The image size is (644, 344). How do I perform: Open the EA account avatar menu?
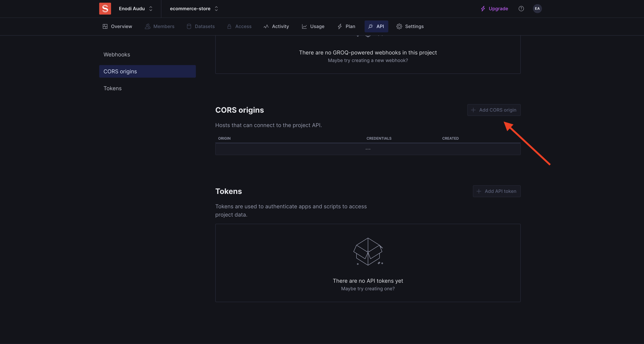click(x=537, y=8)
